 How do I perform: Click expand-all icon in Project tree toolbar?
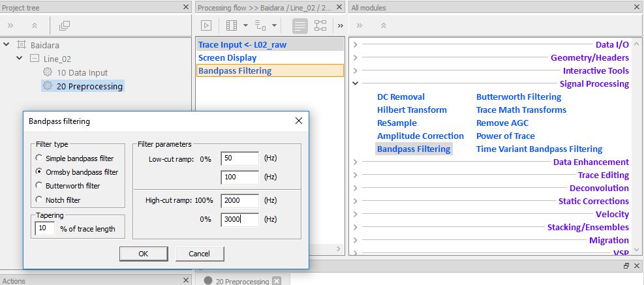pos(10,25)
